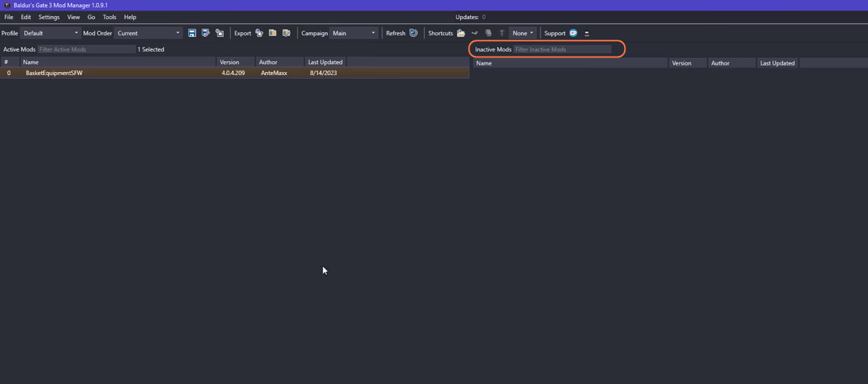Viewport: 868px width, 384px height.
Task: Click the greyed up-arrow icon before None dropdown
Action: coord(501,33)
